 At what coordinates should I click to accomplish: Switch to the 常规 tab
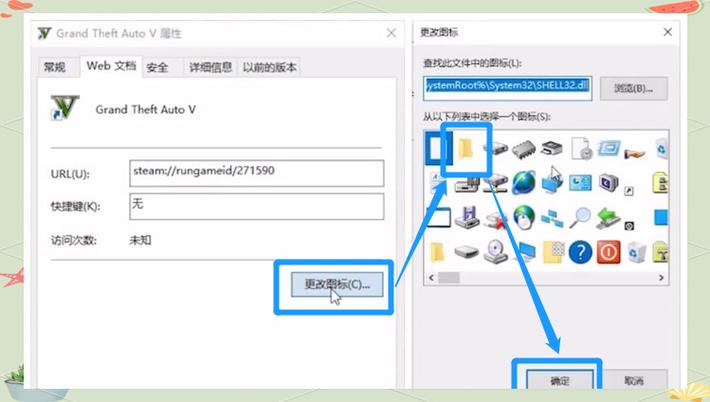55,67
